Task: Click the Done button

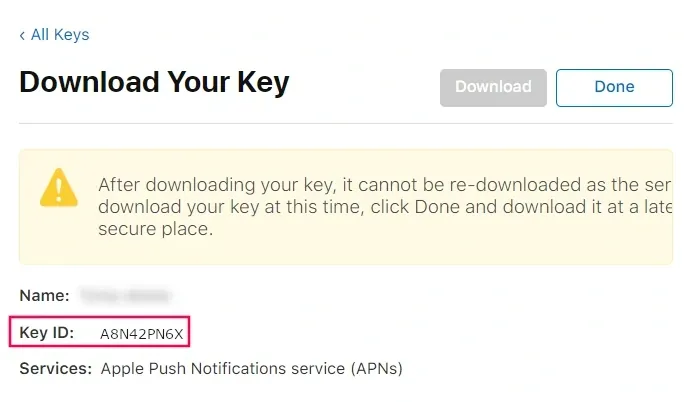Action: (x=614, y=87)
